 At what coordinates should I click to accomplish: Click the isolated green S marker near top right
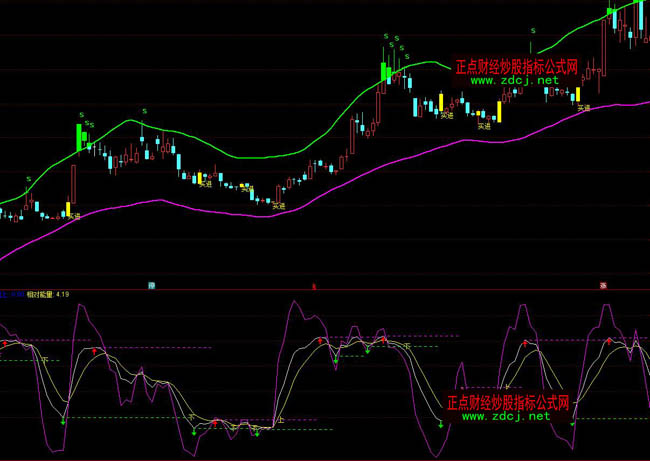point(533,31)
